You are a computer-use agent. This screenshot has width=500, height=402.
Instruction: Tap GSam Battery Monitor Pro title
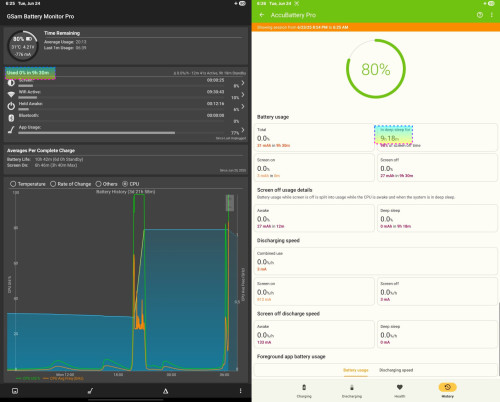pos(40,16)
